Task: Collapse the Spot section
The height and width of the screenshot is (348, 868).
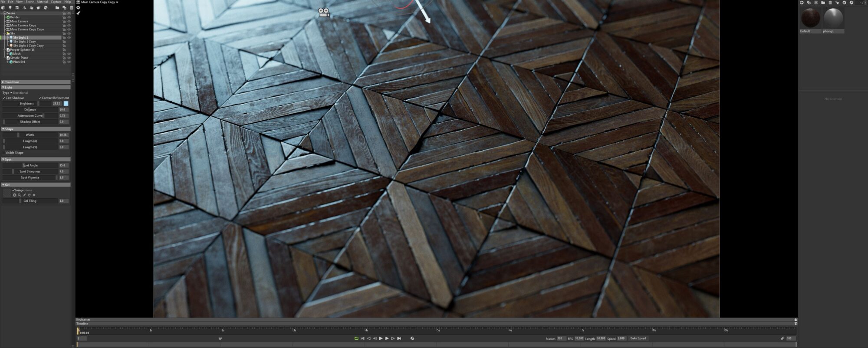Action: pyautogui.click(x=36, y=159)
